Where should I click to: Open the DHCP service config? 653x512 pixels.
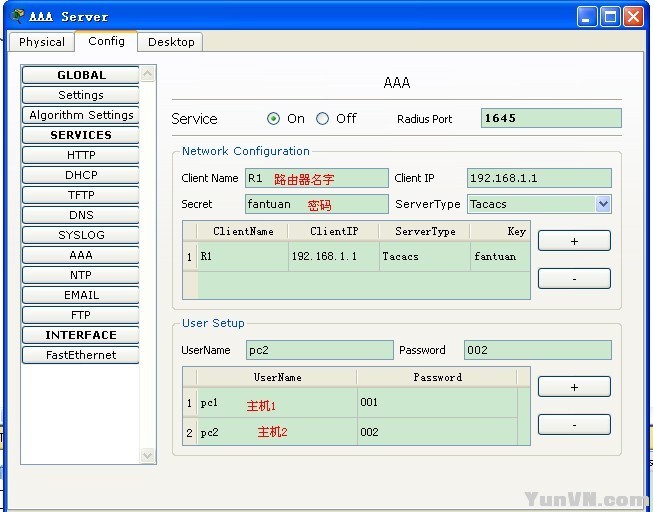[81, 175]
